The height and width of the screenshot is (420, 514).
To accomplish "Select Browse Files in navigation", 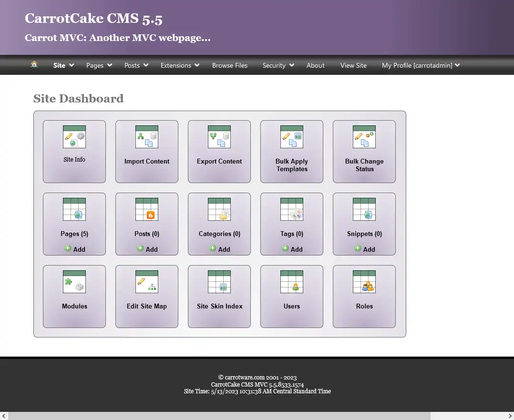I will [230, 65].
